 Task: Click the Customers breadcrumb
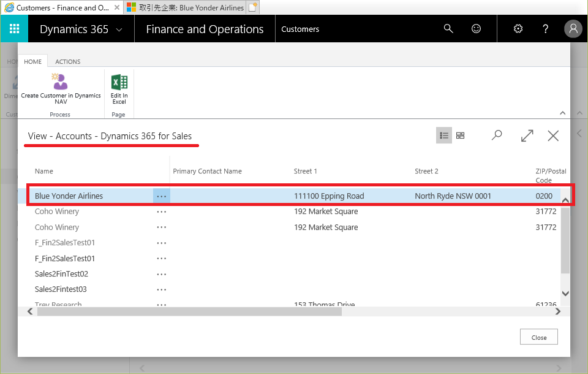(300, 29)
